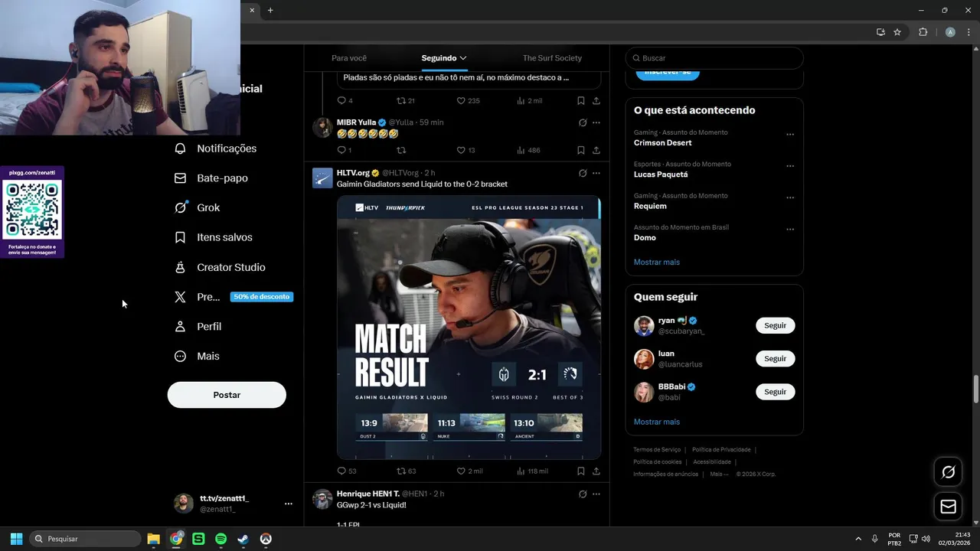Open Windows Start menu
The height and width of the screenshot is (551, 980).
point(16,539)
